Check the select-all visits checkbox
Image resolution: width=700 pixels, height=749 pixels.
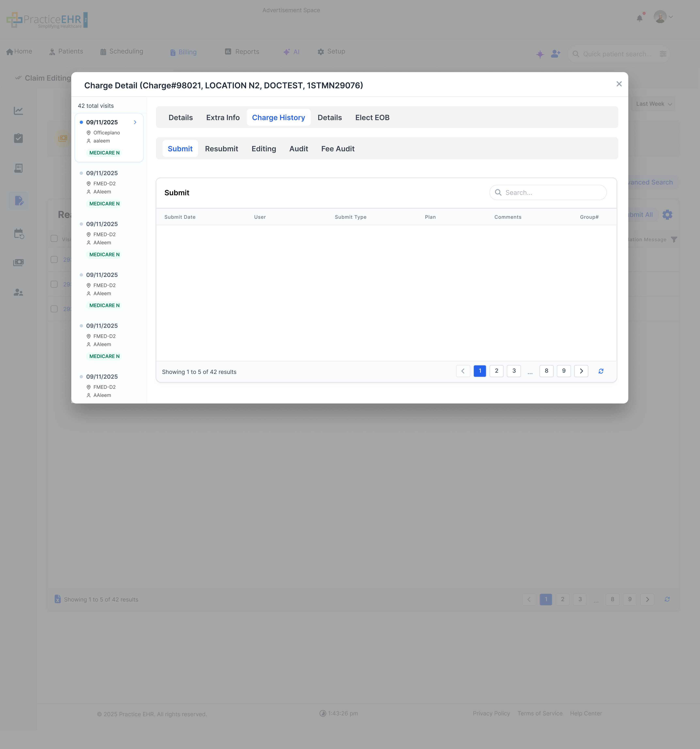54,238
